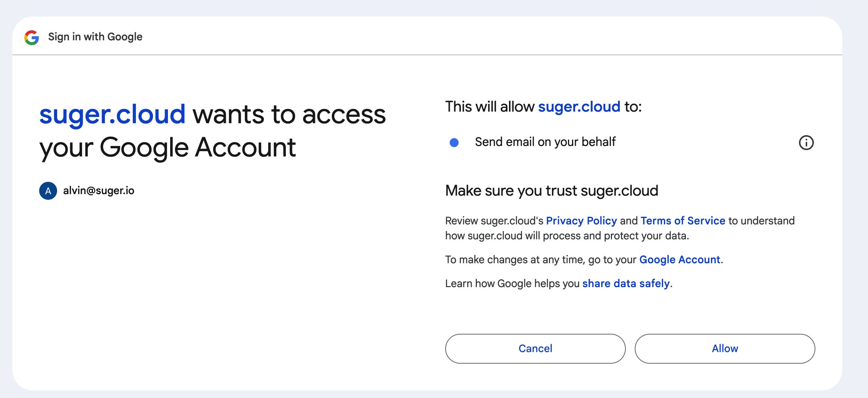Click the "A" account avatar
The image size is (868, 398).
pos(48,191)
